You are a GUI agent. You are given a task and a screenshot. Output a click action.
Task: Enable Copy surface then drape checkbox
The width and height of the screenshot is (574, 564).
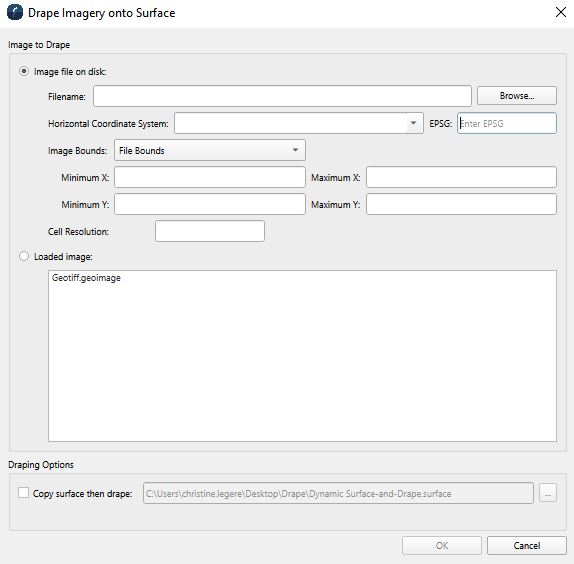tap(23, 493)
